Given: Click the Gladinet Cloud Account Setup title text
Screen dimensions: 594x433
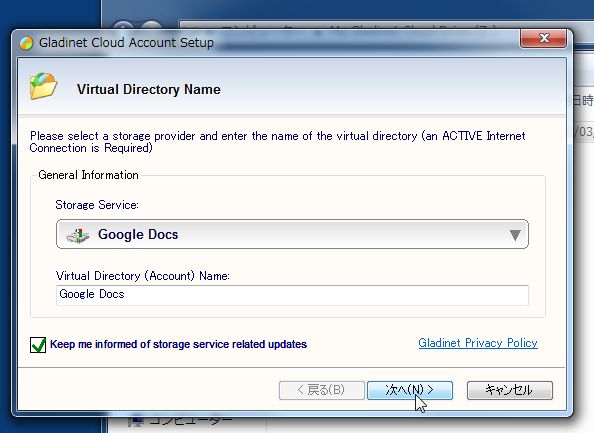Looking at the screenshot, I should (x=126, y=42).
